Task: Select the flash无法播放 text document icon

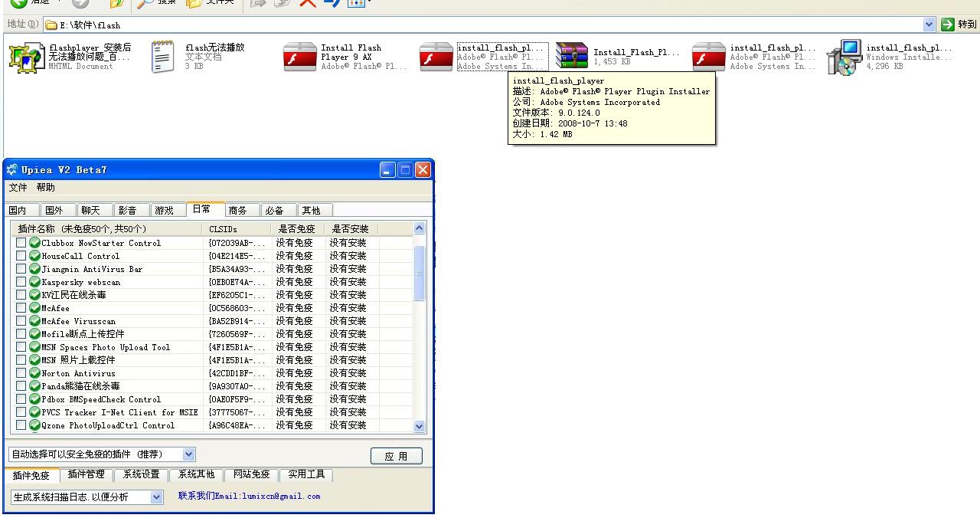Action: [x=162, y=57]
